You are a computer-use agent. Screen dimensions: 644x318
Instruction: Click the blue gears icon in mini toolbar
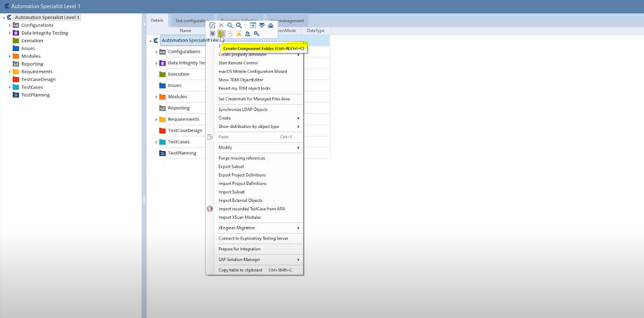point(256,34)
